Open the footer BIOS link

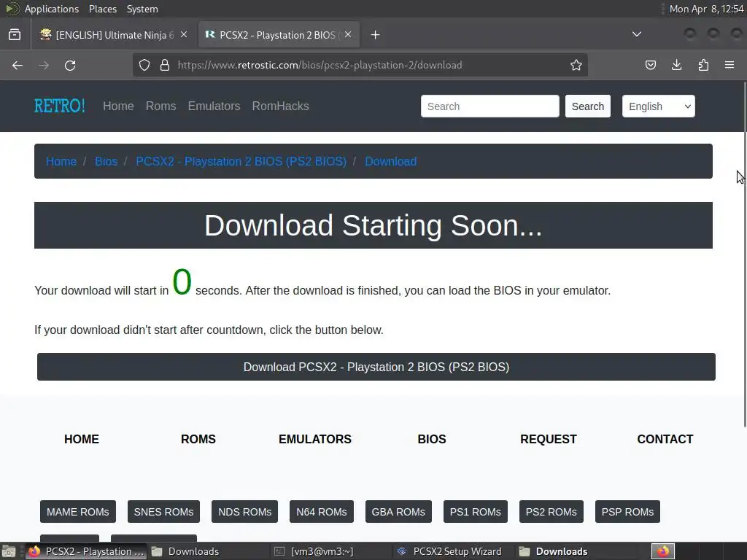click(432, 439)
